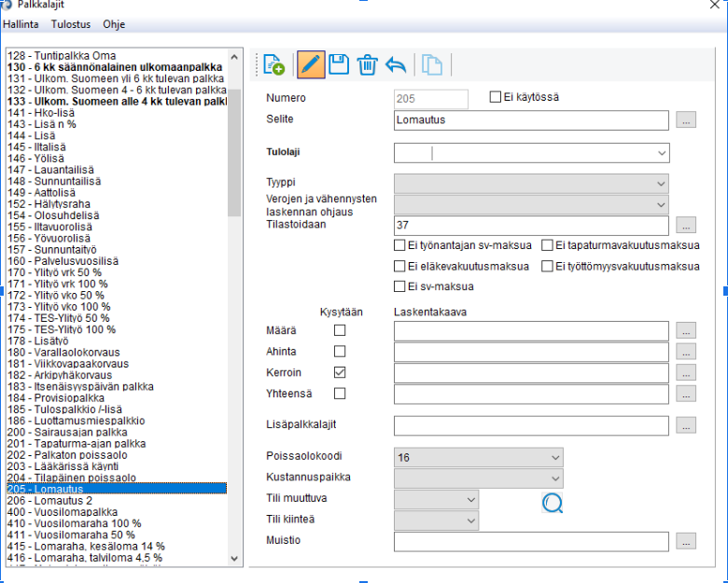Tick the Määrä Kysytään checkbox

coord(340,330)
